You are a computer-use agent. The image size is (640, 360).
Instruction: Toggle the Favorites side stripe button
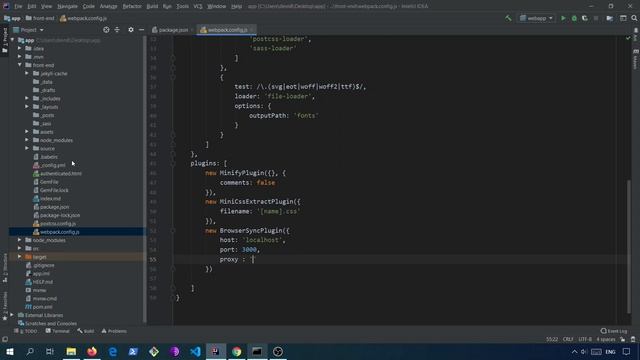pyautogui.click(x=5, y=306)
